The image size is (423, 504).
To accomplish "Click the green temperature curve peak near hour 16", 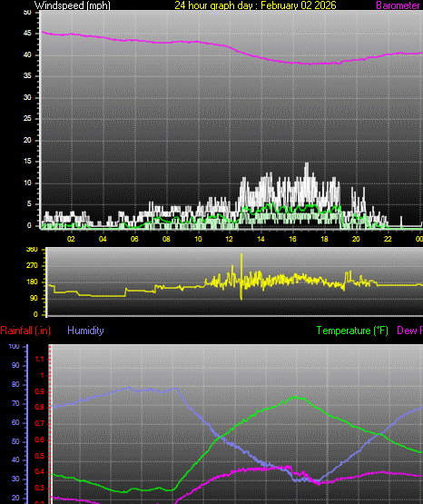I will (296, 398).
